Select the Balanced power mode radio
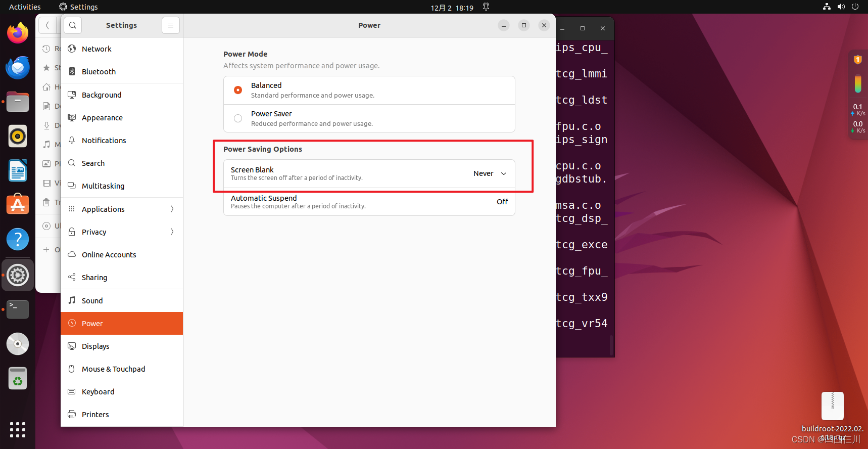 238,90
